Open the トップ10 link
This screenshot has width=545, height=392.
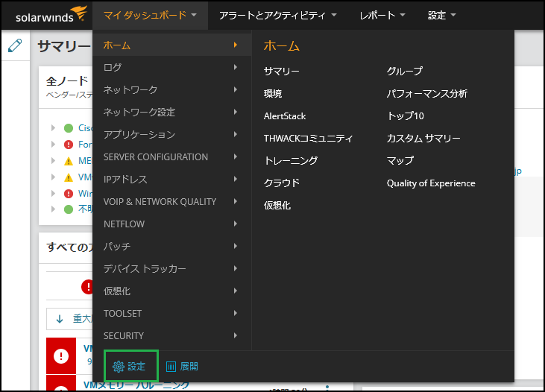(406, 116)
